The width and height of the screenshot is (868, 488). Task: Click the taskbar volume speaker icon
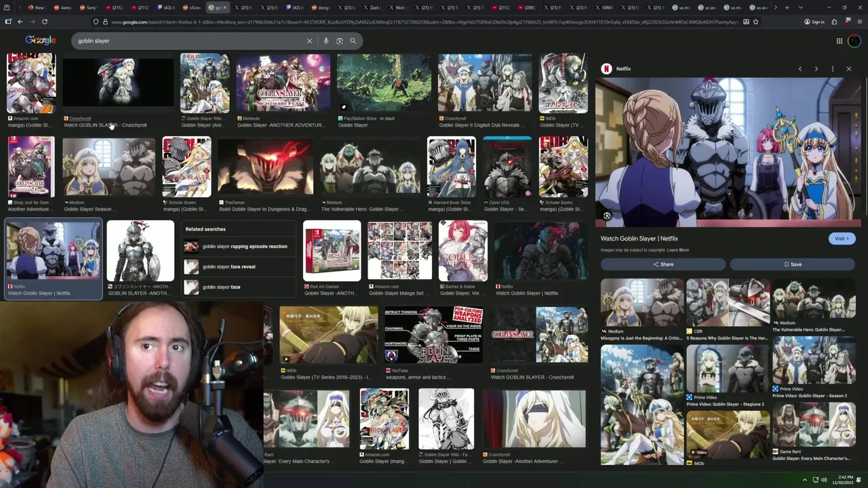pos(824,480)
